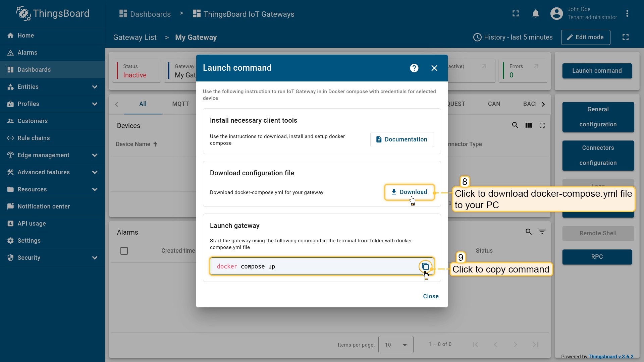Open the Documentation link button
Screen dimensions: 644x362
[402, 139]
